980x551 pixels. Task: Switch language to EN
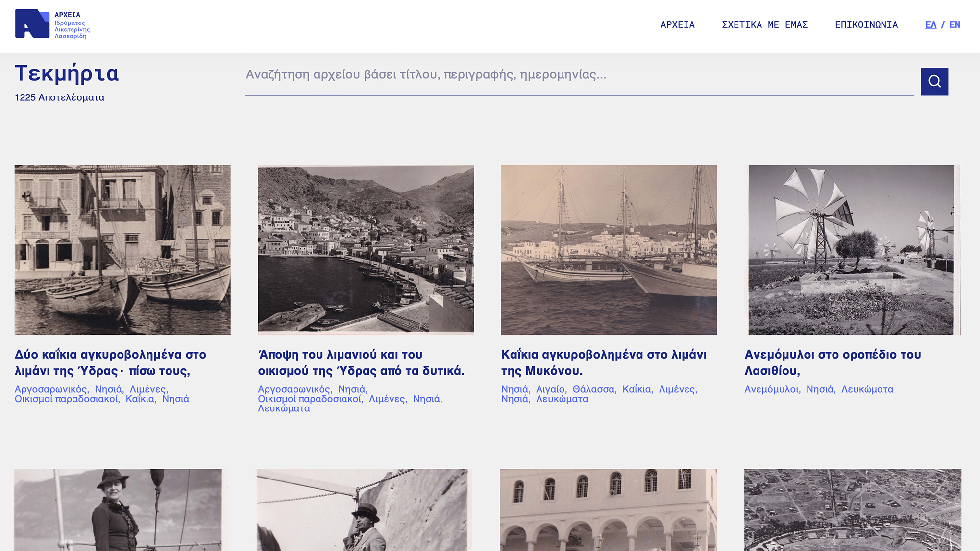955,25
